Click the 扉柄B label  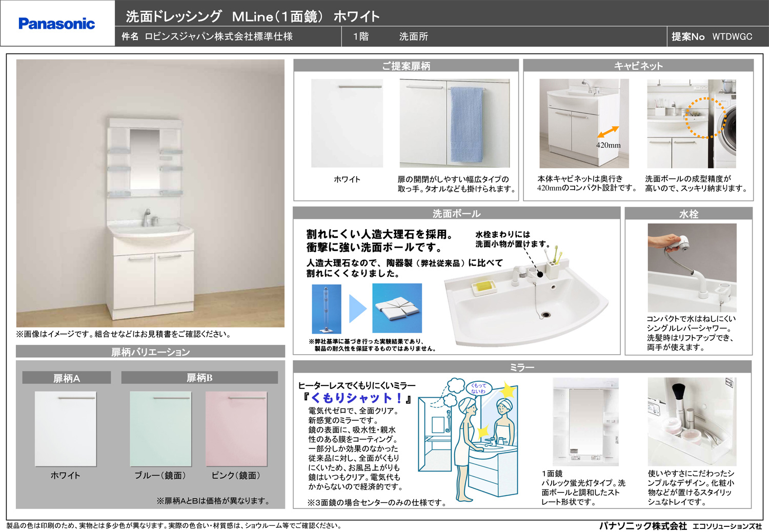point(199,378)
